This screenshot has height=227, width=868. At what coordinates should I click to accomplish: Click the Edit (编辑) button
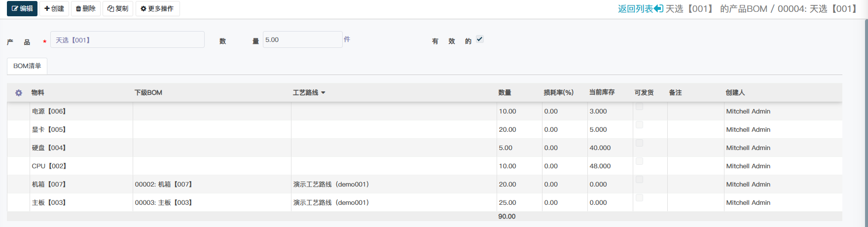(x=22, y=9)
